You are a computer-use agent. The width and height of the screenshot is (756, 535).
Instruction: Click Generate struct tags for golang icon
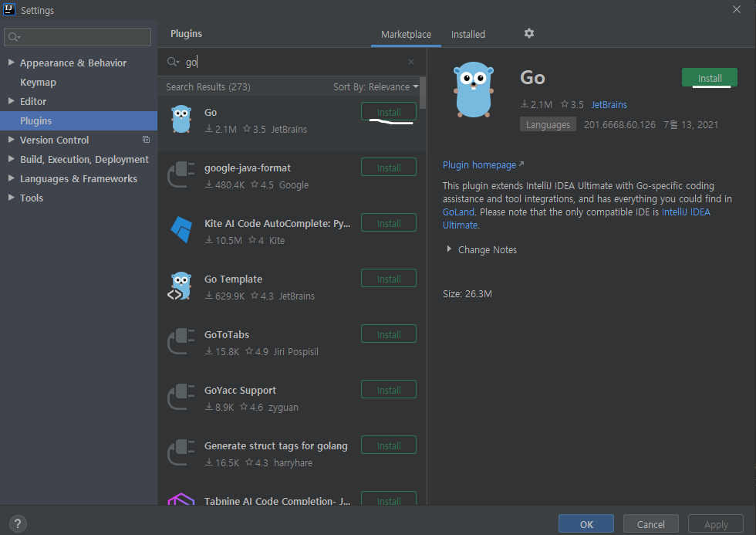(x=181, y=452)
